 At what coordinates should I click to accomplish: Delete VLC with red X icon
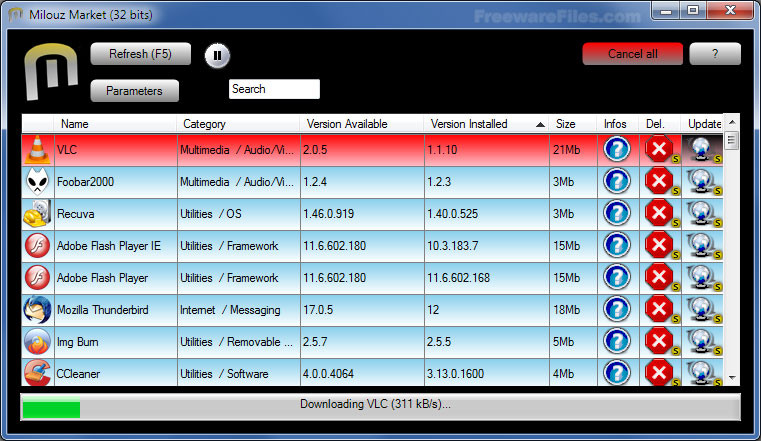[659, 149]
